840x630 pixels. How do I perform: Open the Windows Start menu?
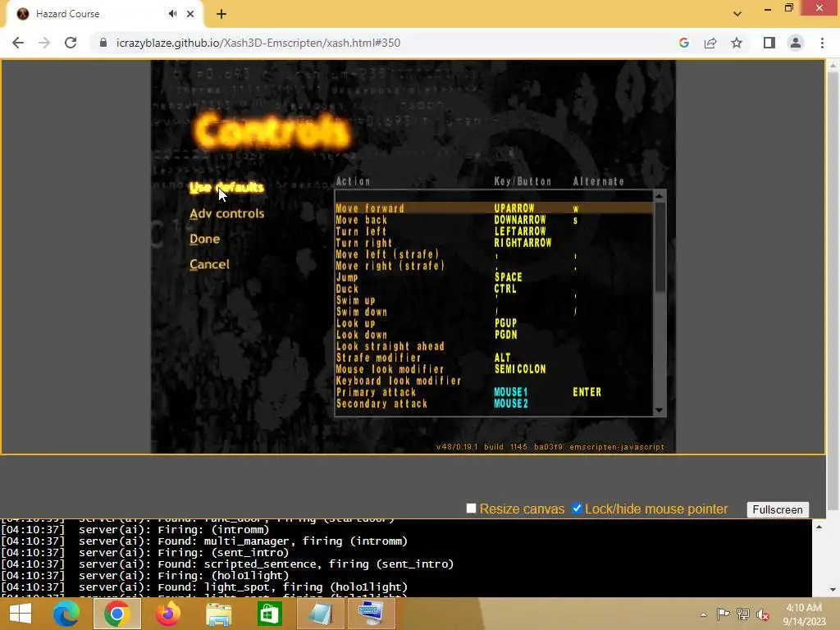[21, 614]
